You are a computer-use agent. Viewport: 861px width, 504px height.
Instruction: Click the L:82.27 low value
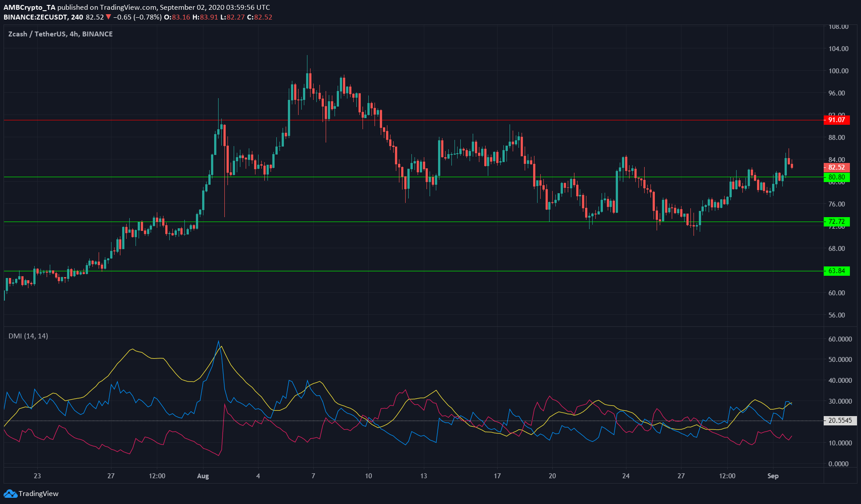(x=232, y=17)
